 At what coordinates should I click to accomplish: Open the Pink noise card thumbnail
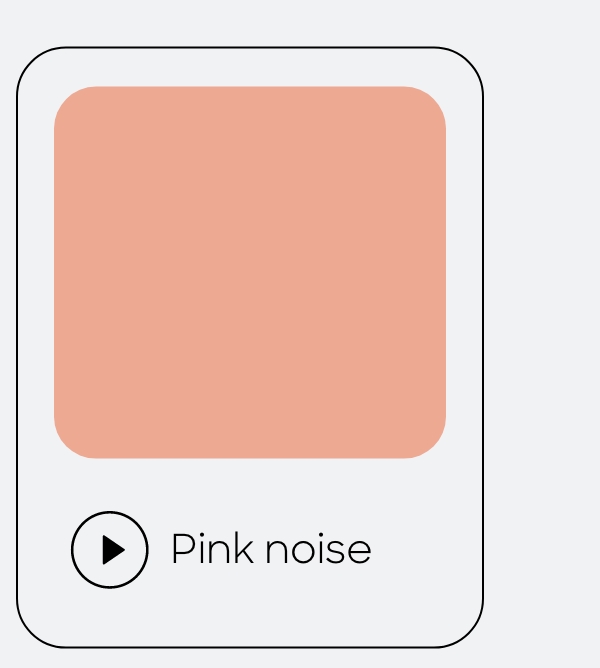(x=250, y=272)
